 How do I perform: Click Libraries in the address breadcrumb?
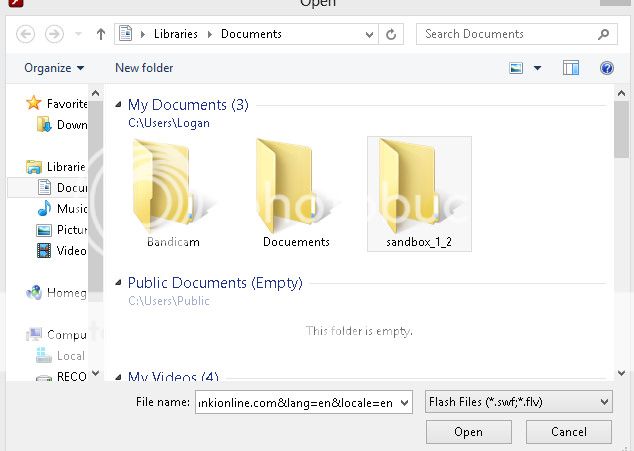coord(176,34)
